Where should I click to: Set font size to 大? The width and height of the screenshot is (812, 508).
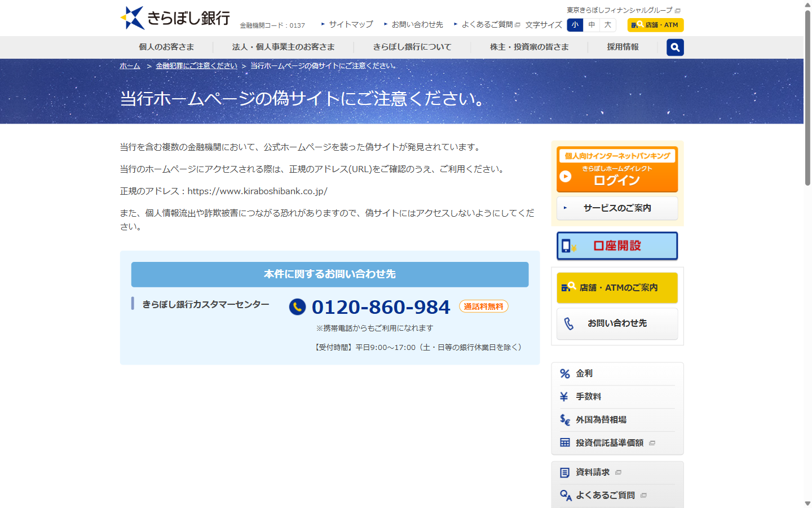coord(608,25)
